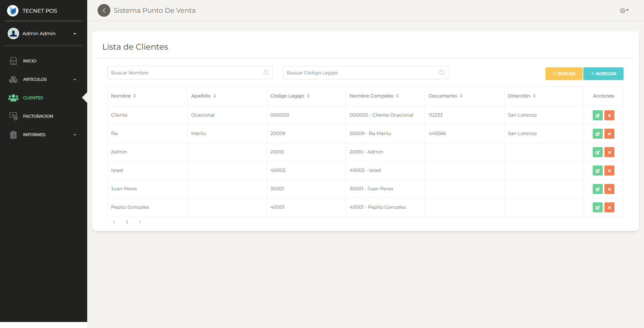The height and width of the screenshot is (328, 644).
Task: Click the delete icon for Pepito Gonzales
Action: coord(609,207)
